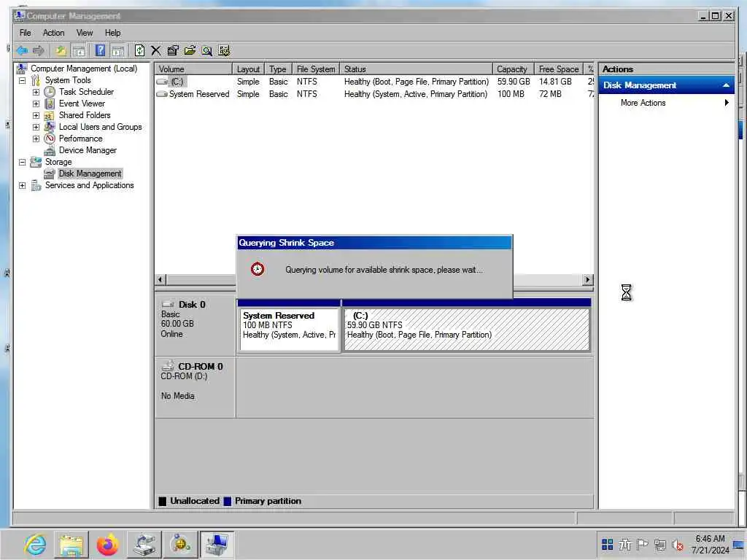Open Internet Explorer from the taskbar
The width and height of the screenshot is (747, 560).
35,545
